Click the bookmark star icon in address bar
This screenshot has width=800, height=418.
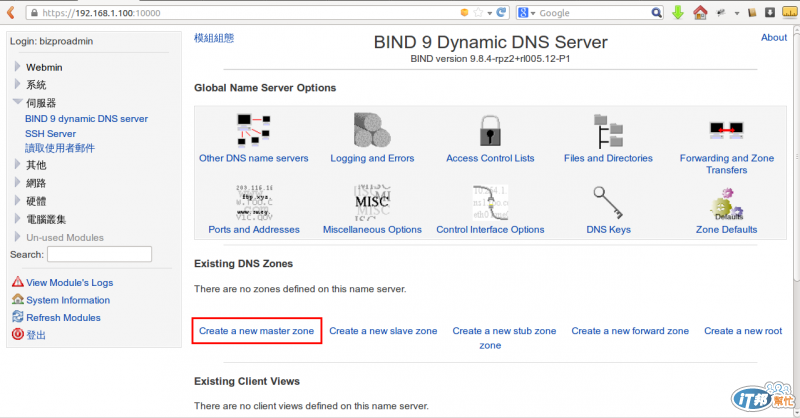click(478, 13)
